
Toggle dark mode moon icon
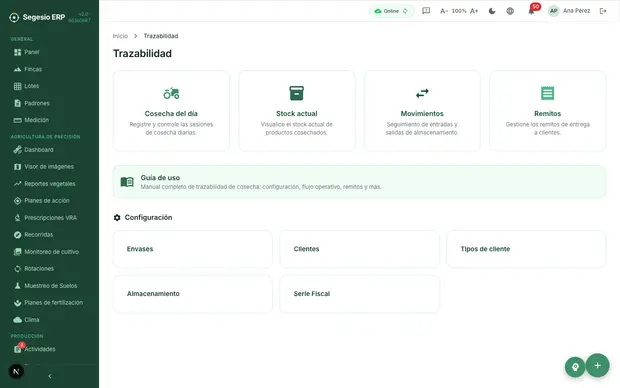coord(492,11)
